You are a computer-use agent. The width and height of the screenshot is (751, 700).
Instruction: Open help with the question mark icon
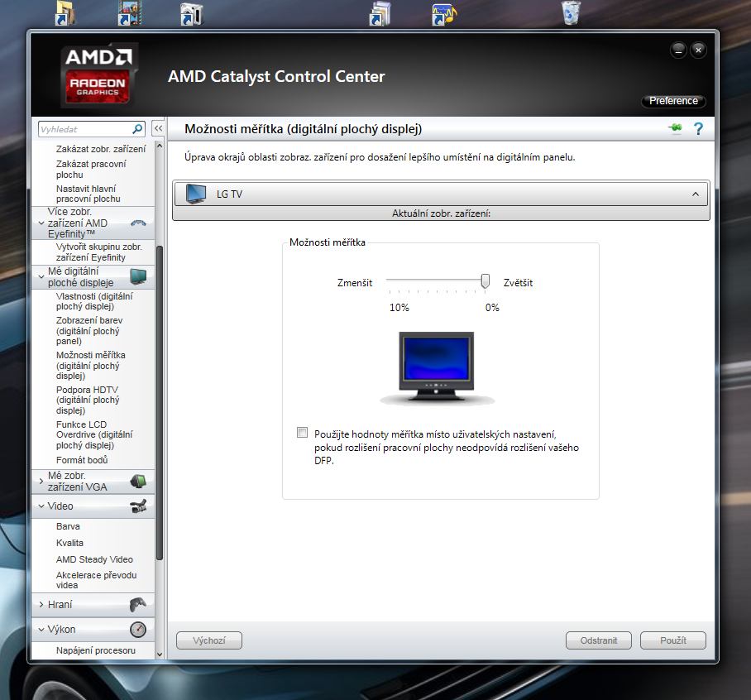coord(698,128)
